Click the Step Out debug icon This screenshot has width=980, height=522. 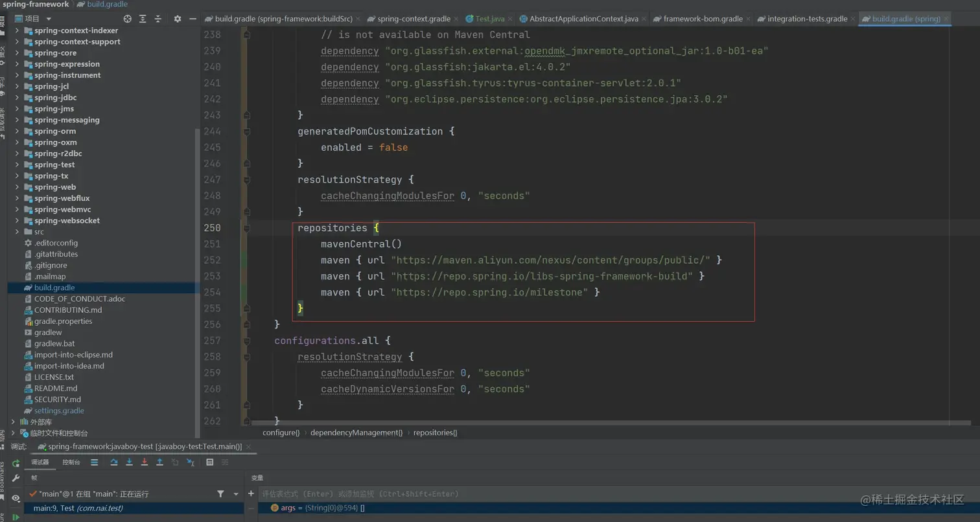click(159, 462)
